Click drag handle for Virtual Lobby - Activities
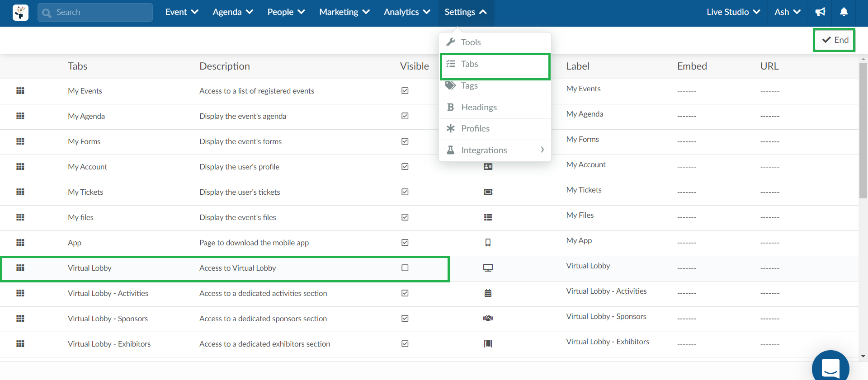This screenshot has height=380, width=868. click(x=20, y=293)
